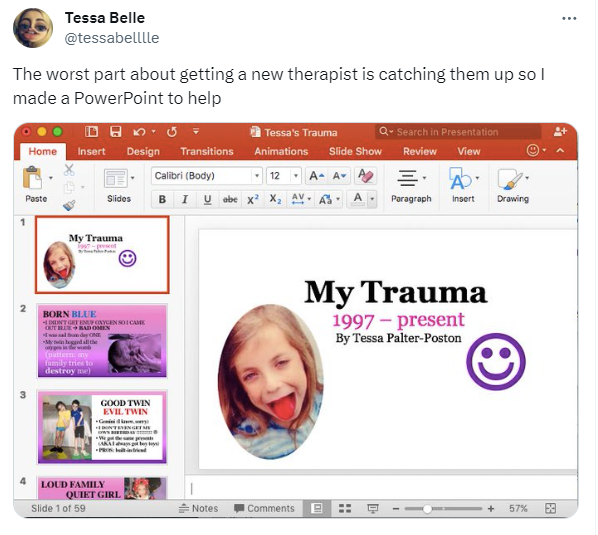Click the @tessabelllle handle link
This screenshot has width=598, height=535.
112,38
